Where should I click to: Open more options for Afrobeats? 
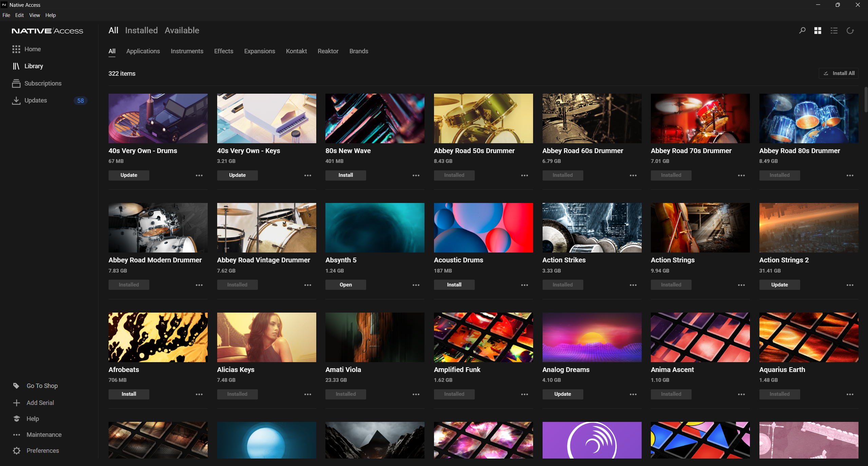click(199, 394)
